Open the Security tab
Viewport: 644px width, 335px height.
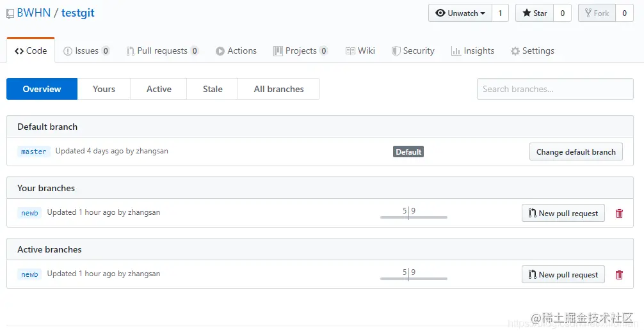click(x=413, y=51)
